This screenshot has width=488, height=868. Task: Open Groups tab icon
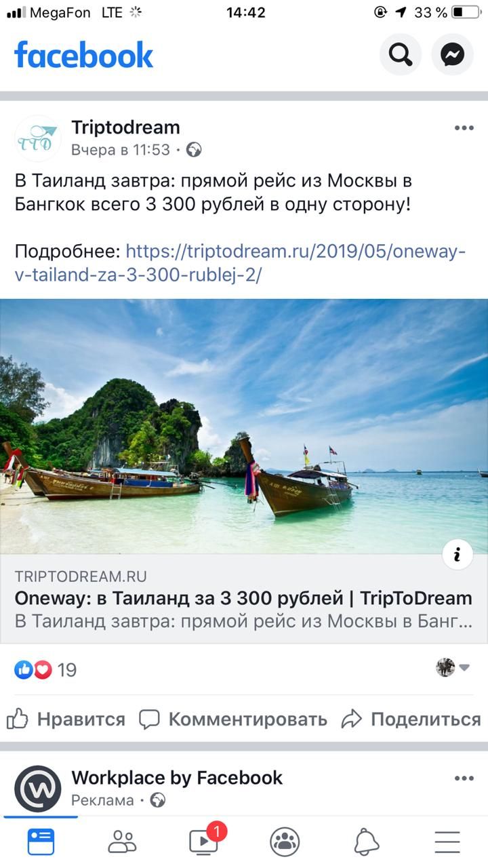[285, 842]
